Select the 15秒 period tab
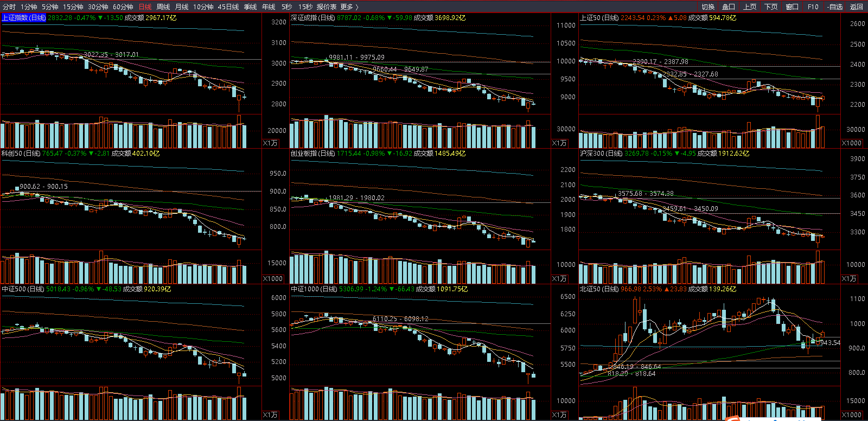This screenshot has width=868, height=421. coord(305,7)
